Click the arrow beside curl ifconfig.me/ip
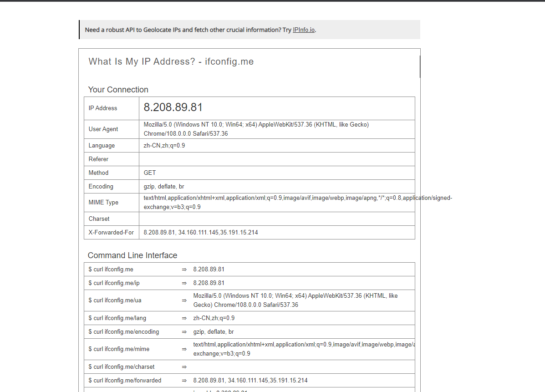 coord(184,283)
